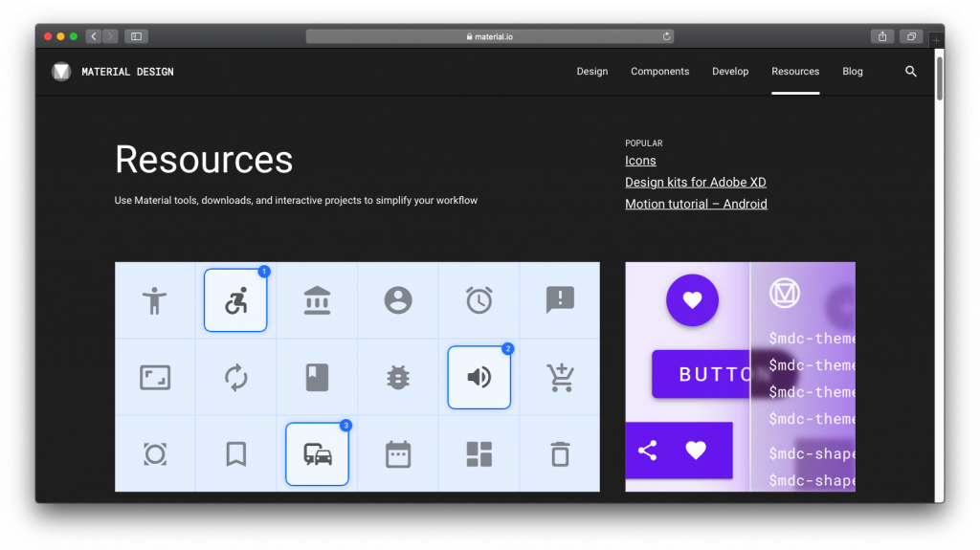Click the material.io address bar
Screen dimensions: 980x550
coord(489,36)
